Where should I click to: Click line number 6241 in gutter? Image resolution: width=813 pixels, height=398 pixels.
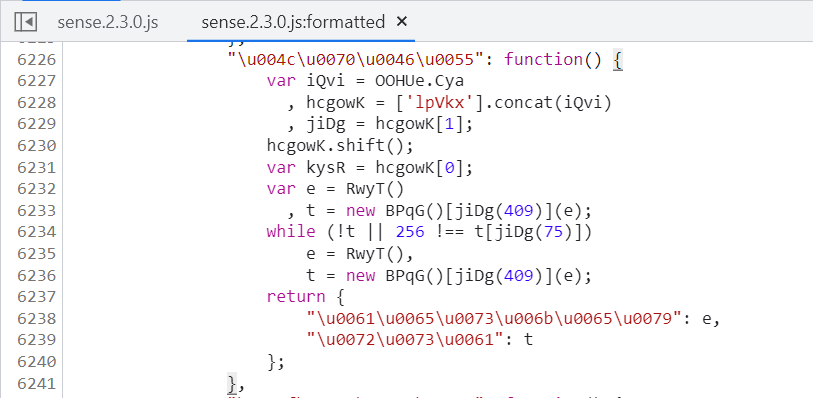36,383
